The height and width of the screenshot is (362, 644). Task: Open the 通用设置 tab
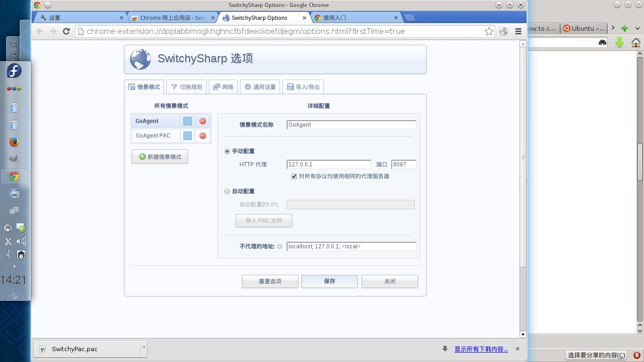tap(260, 87)
